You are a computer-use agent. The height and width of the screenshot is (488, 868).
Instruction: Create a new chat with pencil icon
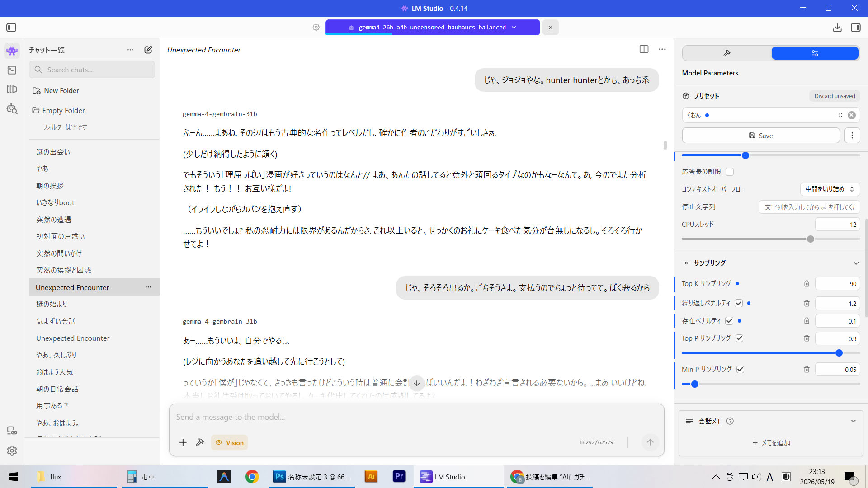pos(148,50)
